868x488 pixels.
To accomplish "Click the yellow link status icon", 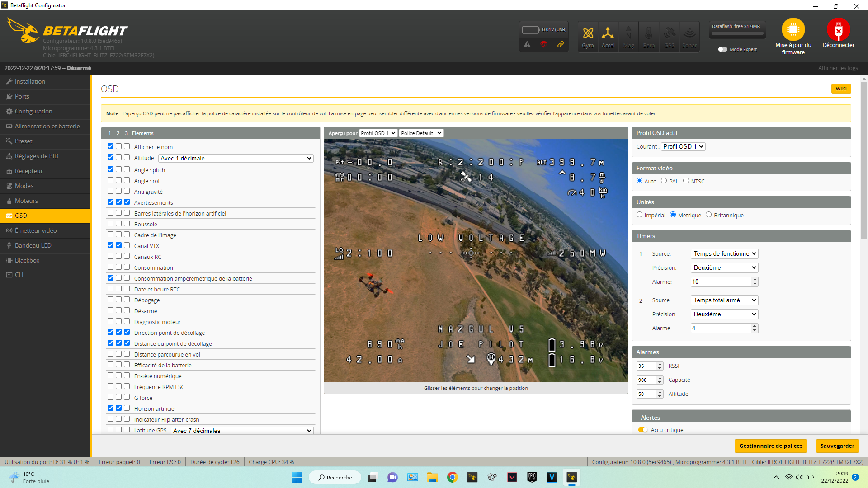I will point(561,44).
